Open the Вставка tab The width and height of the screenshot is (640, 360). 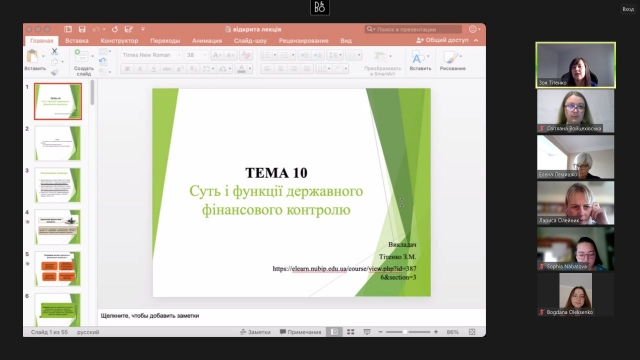(77, 40)
